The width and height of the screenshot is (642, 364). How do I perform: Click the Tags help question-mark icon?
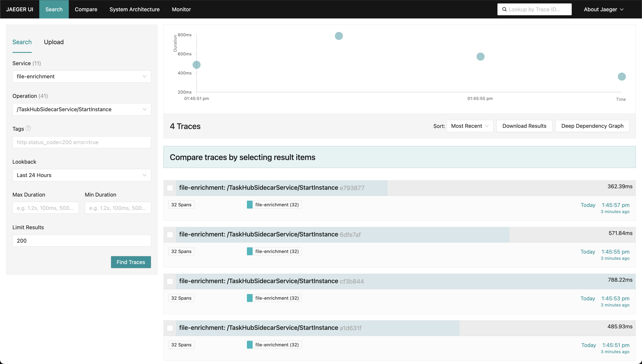pos(28,128)
